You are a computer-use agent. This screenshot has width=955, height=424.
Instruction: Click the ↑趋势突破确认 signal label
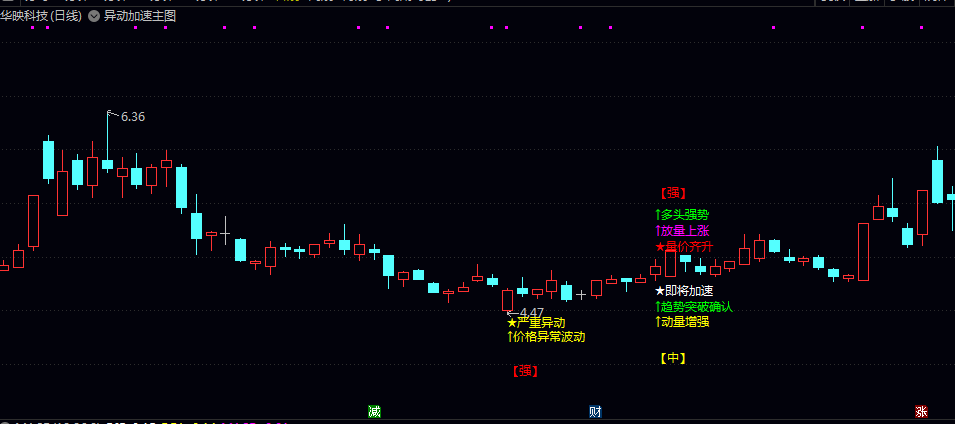694,306
